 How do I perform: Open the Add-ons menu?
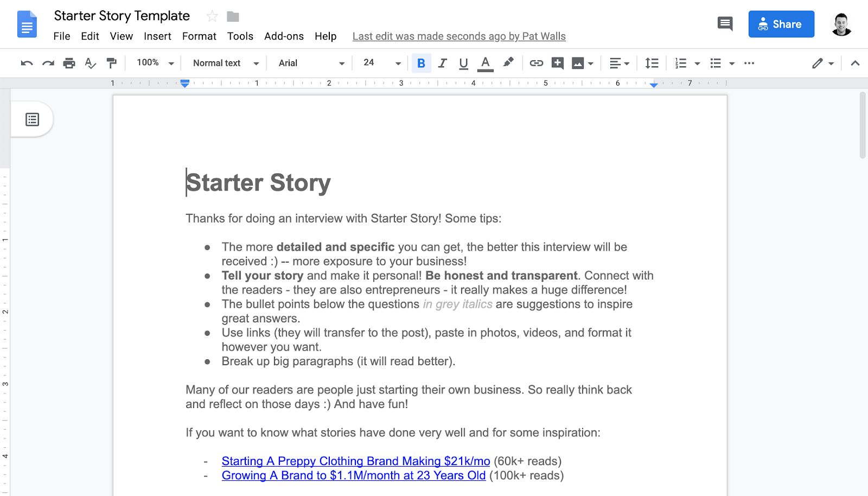click(x=284, y=36)
